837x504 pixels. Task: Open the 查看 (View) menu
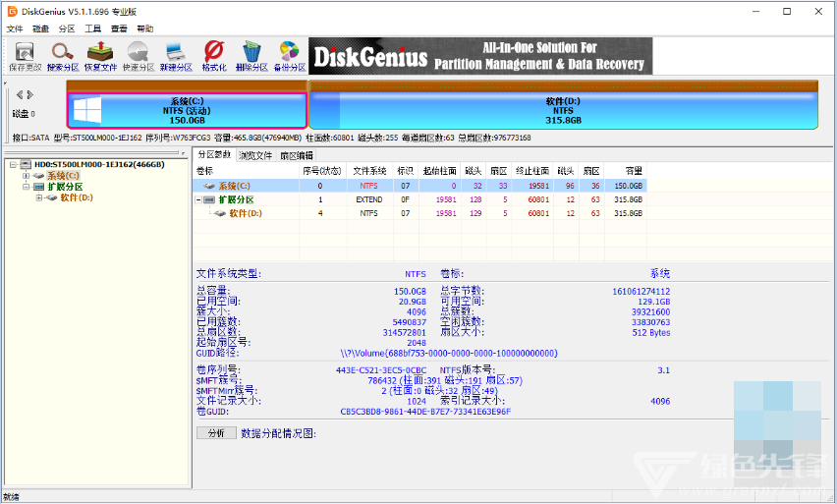point(119,28)
